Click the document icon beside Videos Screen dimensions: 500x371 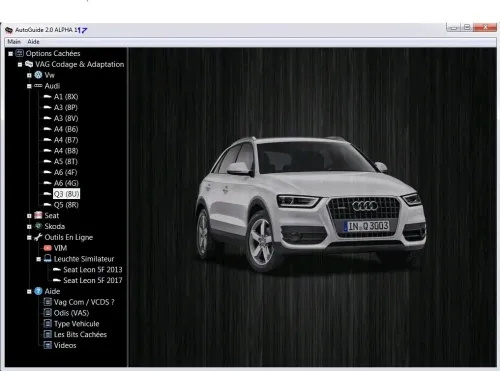[x=48, y=345]
